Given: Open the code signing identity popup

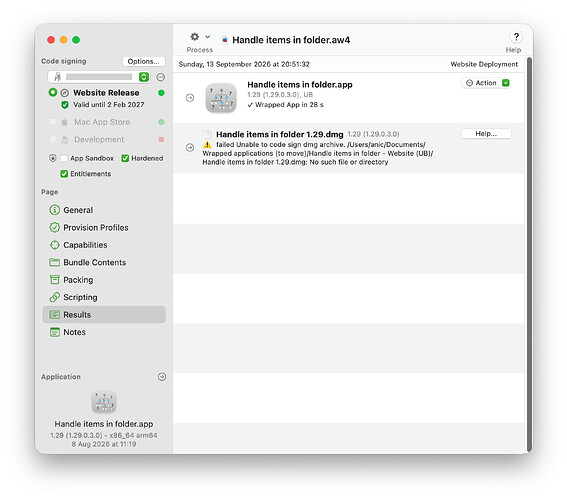Looking at the screenshot, I should [x=99, y=77].
